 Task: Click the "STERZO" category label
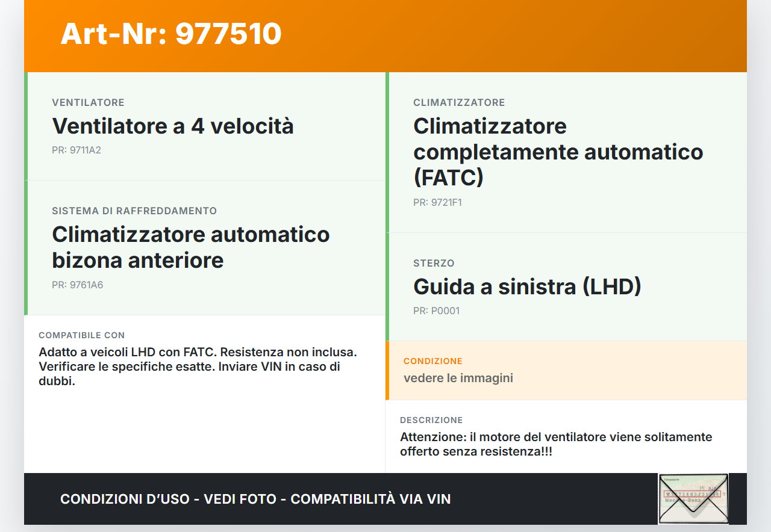pyautogui.click(x=434, y=264)
